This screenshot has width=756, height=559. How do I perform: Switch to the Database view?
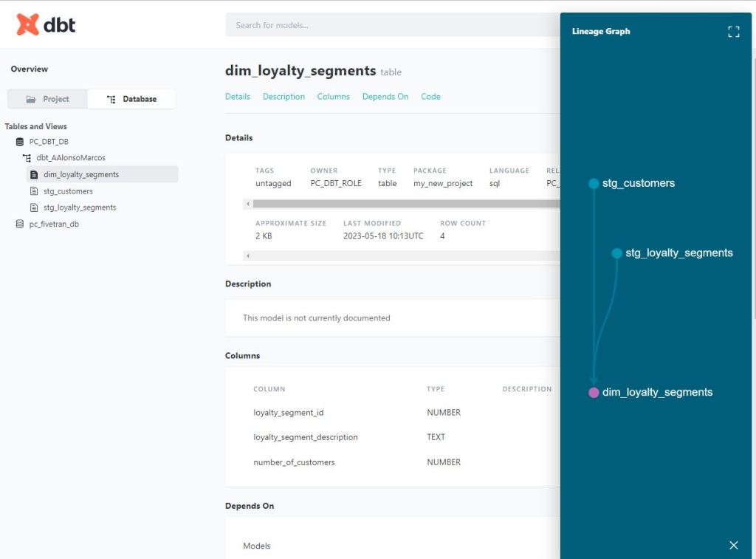(x=131, y=99)
